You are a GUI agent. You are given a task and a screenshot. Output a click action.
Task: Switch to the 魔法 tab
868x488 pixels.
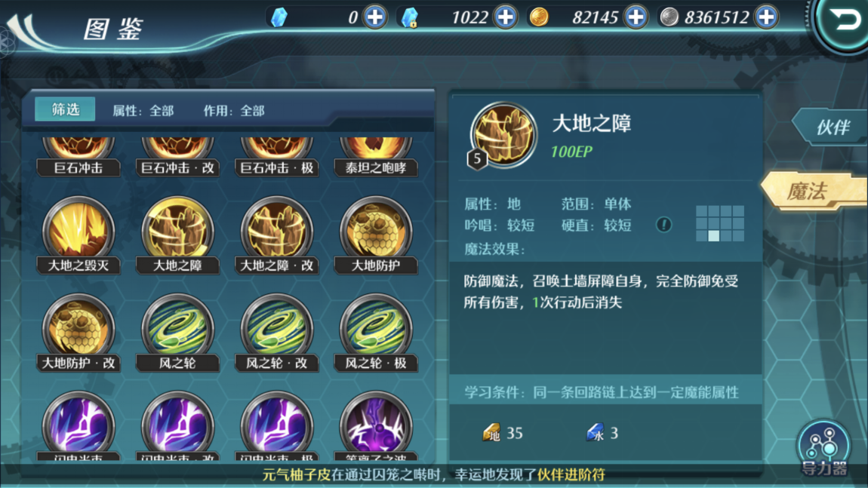click(x=814, y=192)
